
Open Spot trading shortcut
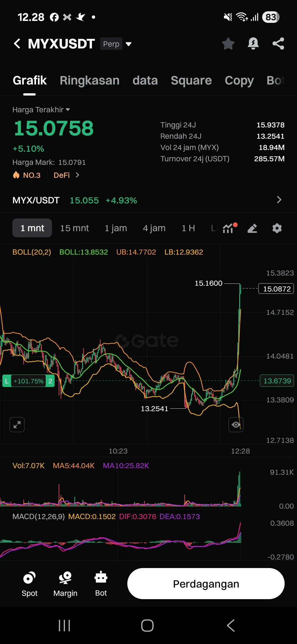(29, 584)
